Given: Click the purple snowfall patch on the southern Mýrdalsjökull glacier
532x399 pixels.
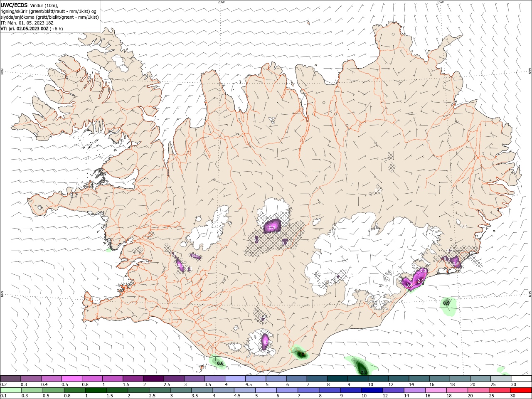Looking at the screenshot, I should point(266,342).
